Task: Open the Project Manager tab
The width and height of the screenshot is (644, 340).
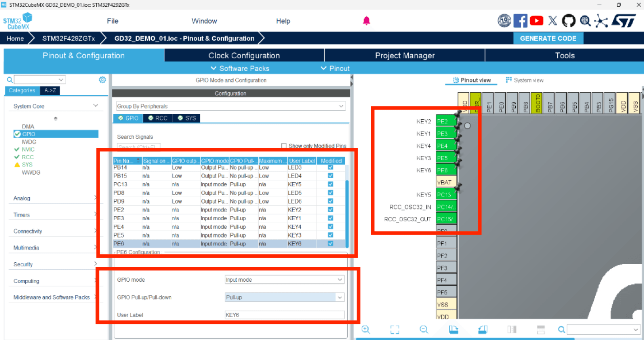Action: coord(405,56)
